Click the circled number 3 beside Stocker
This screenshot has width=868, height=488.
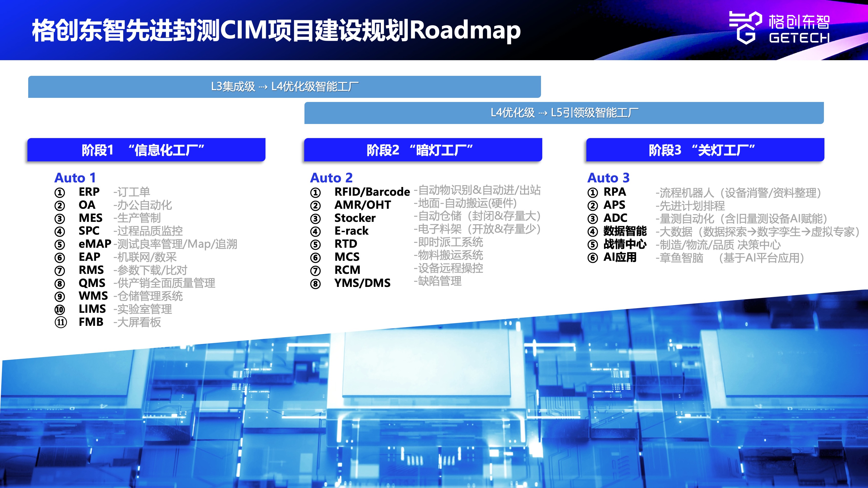pyautogui.click(x=315, y=219)
